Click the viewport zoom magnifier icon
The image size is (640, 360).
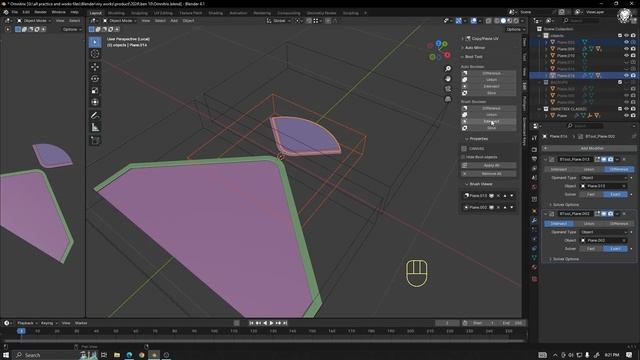tap(448, 69)
